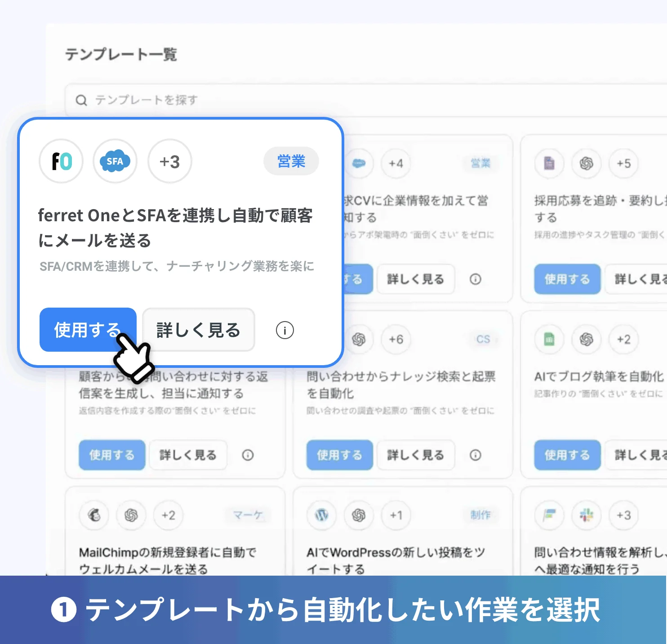Expand the +4 services on the 営業 CV card
Screen dimensions: 667x644
(396, 164)
